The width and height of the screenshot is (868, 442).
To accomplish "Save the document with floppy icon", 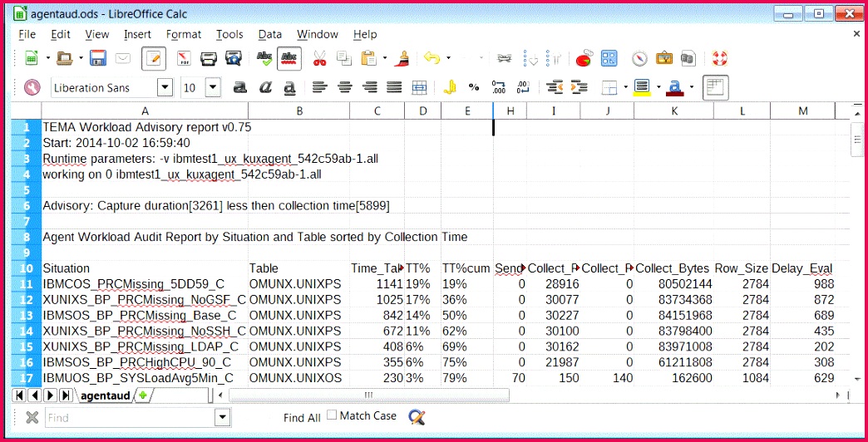I will (x=98, y=58).
